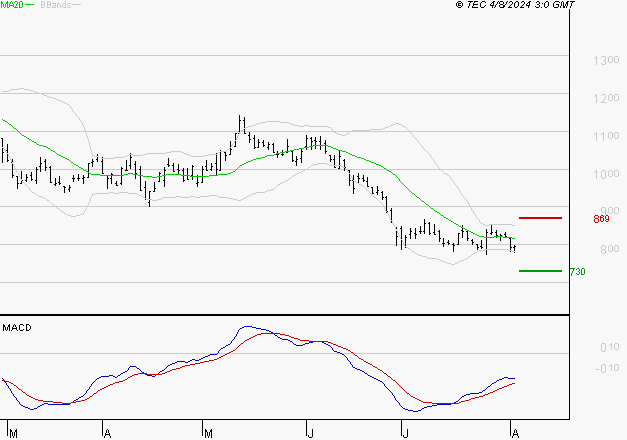Click the MA20 legend label
Screen dimensions: 627x440
pyautogui.click(x=12, y=5)
